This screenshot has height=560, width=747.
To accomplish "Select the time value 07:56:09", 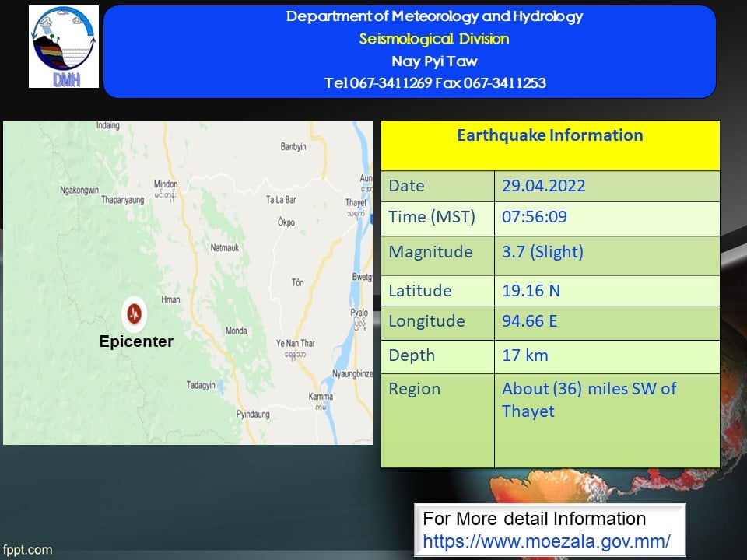I will [x=535, y=218].
